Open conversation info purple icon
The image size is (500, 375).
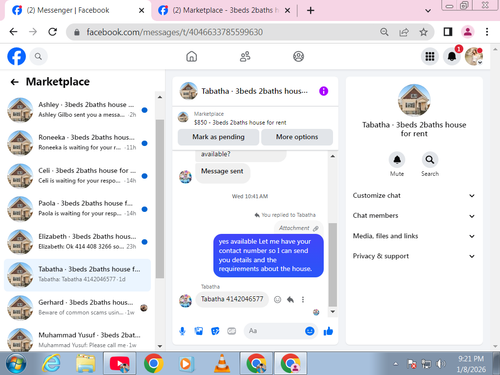tap(323, 91)
